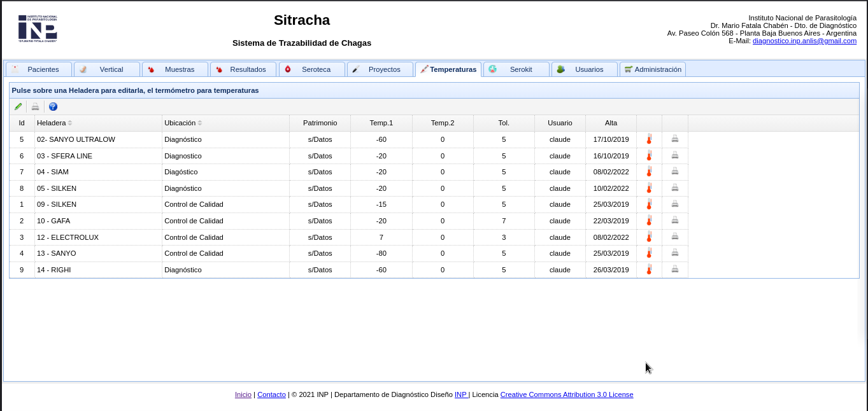
Task: Open Creative Commons Attribution 3.0 License link
Action: pyautogui.click(x=566, y=394)
